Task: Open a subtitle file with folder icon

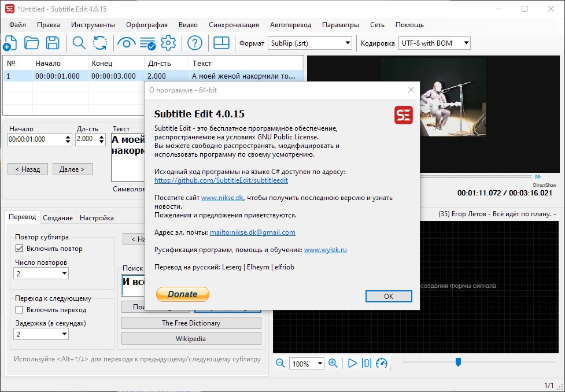Action: pyautogui.click(x=31, y=43)
